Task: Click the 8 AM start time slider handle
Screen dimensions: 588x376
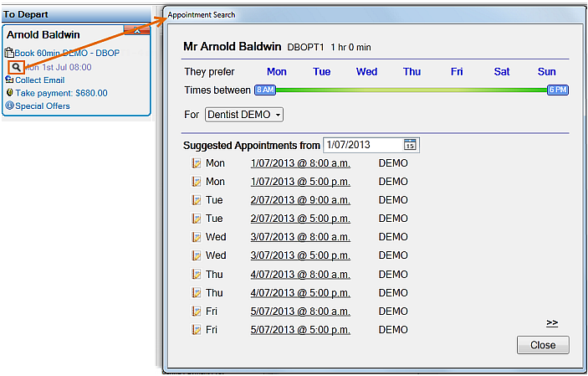Action: click(x=265, y=90)
